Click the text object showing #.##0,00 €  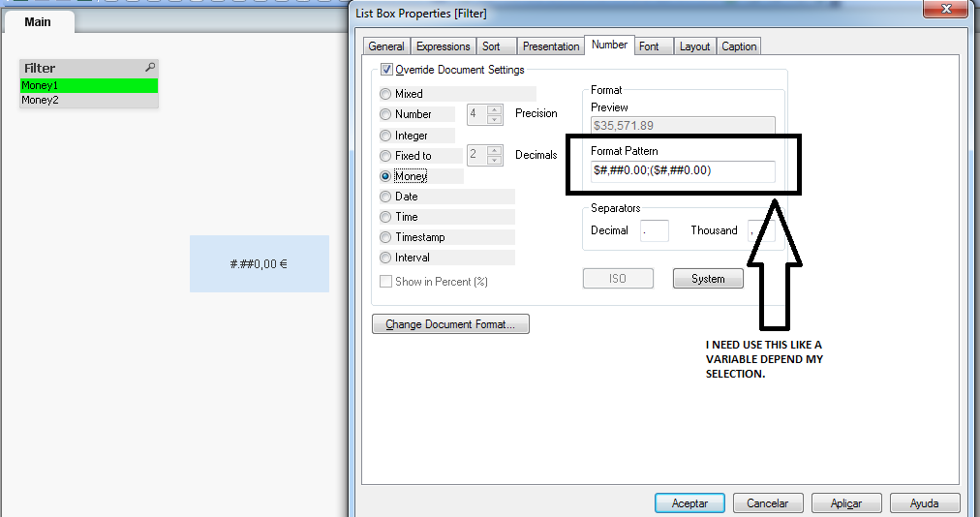click(x=260, y=263)
